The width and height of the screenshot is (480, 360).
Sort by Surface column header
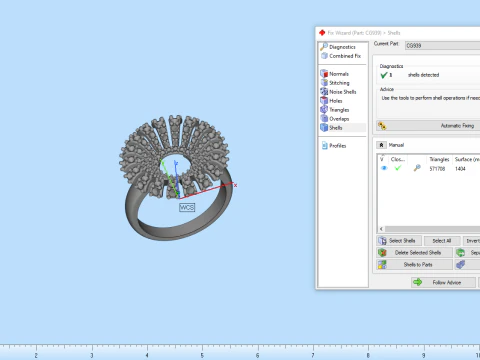point(466,159)
